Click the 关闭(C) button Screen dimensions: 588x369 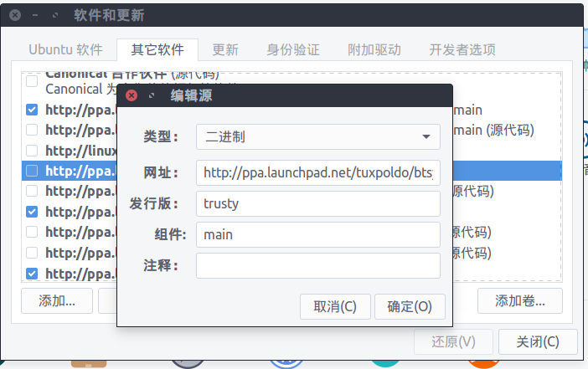point(538,341)
